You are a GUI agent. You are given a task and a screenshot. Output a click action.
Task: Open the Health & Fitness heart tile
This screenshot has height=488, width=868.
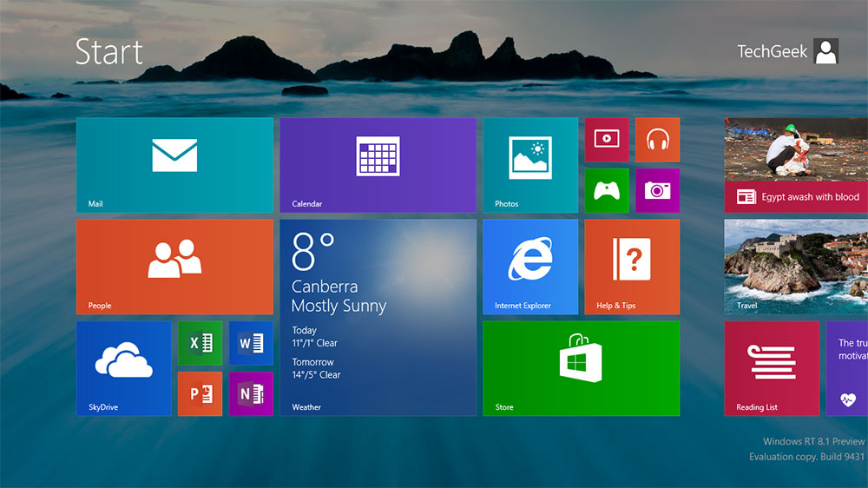tap(847, 368)
